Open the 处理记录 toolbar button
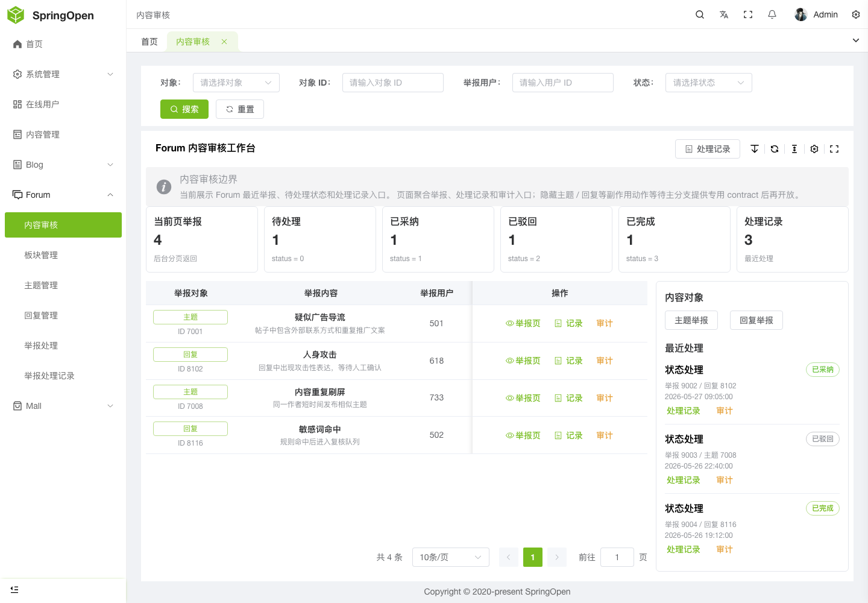Screen dimensions: 868x603 point(708,149)
